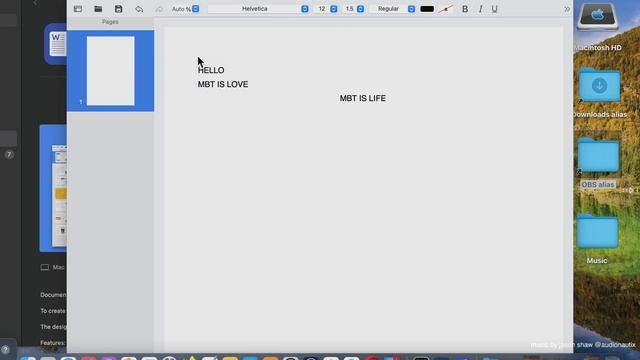Click the help question mark in background window
The image size is (640, 360).
(5, 349)
